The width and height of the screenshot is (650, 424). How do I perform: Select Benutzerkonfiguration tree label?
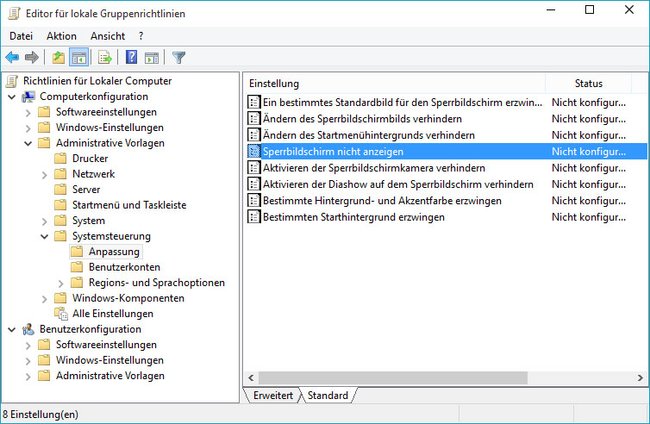90,329
